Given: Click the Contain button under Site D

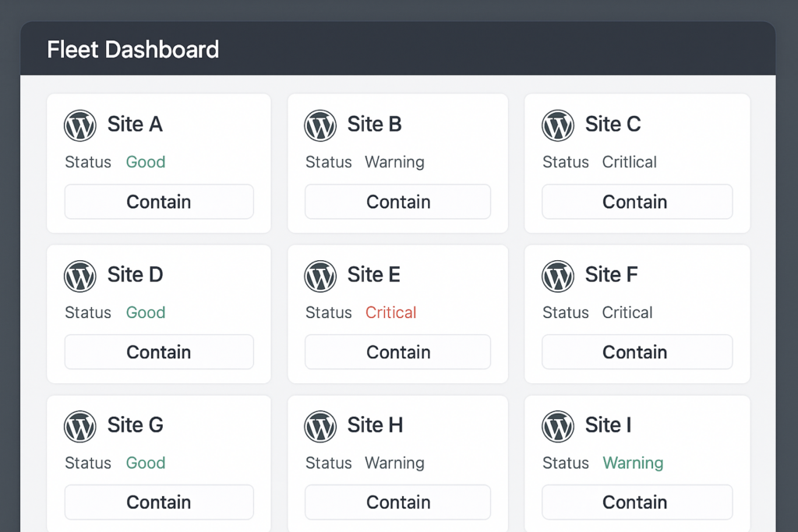Looking at the screenshot, I should pyautogui.click(x=159, y=351).
